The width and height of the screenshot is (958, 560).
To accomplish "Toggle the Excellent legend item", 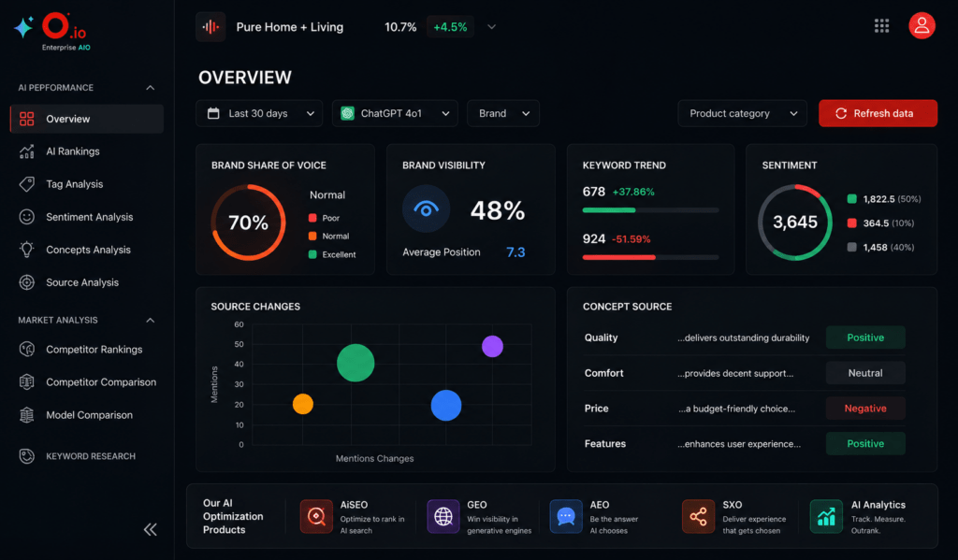I will pos(332,254).
